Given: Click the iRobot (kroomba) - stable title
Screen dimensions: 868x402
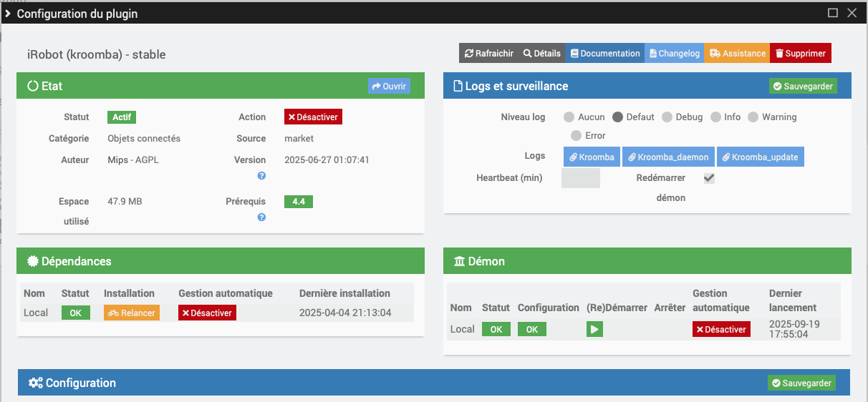Looking at the screenshot, I should (x=96, y=54).
